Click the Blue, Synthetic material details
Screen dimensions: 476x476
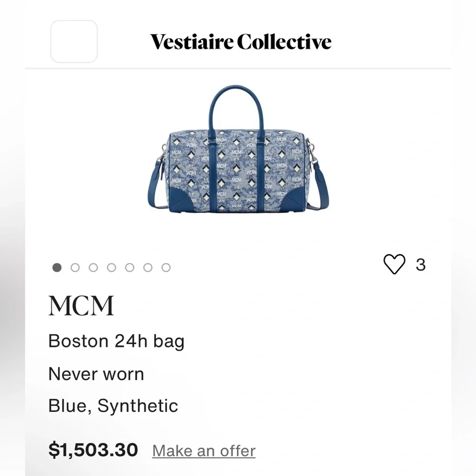[113, 406]
